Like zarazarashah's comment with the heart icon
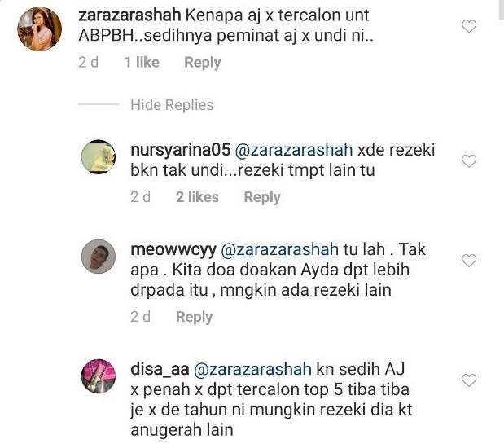 (469, 26)
